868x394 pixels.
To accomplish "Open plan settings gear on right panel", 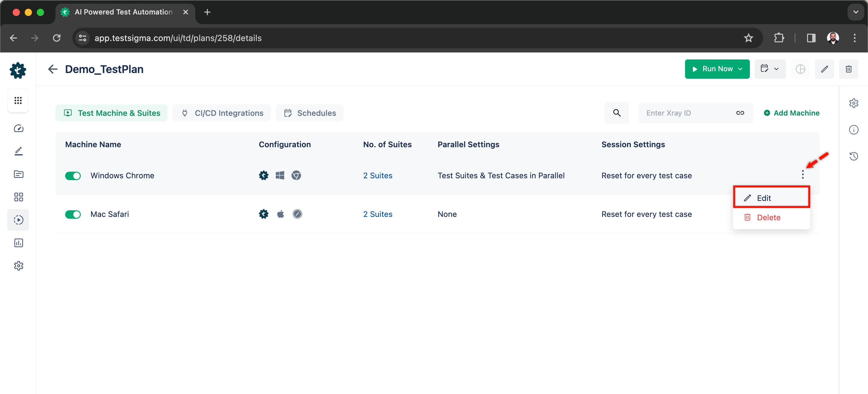I will [x=854, y=103].
